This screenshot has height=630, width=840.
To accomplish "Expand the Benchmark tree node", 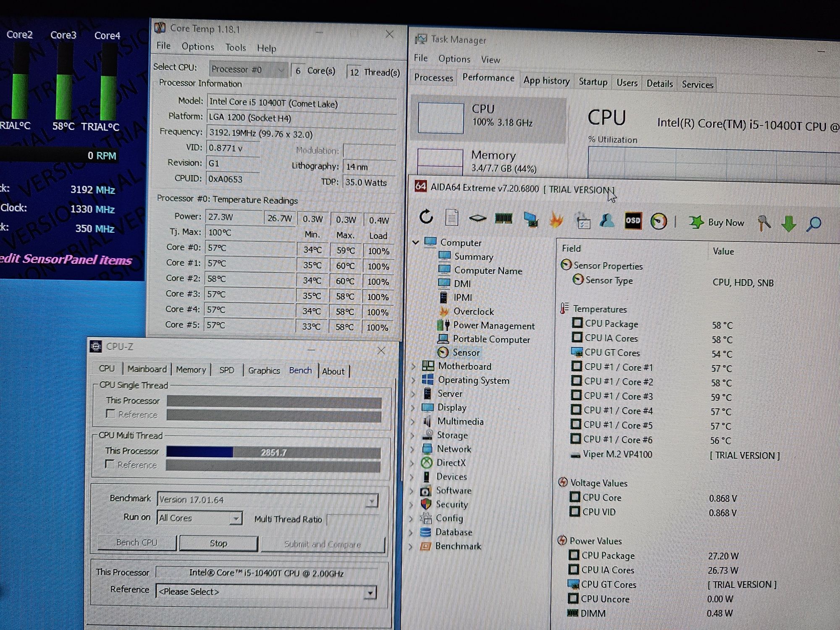I will 411,546.
